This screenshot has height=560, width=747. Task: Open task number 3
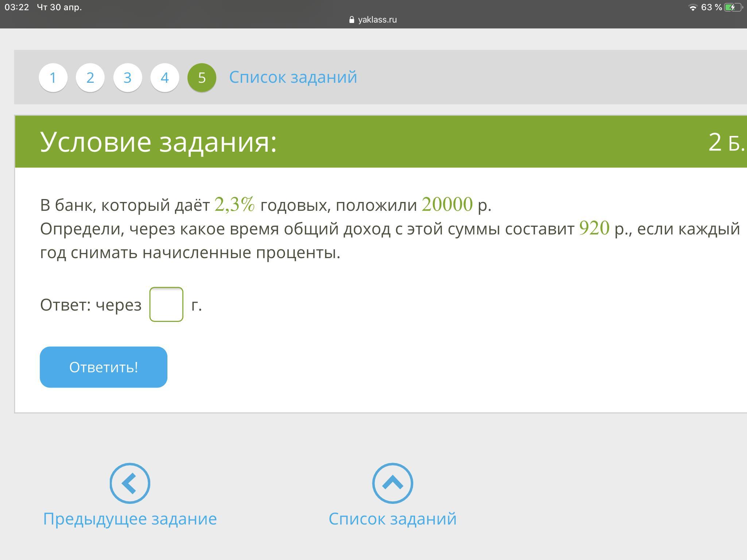(x=127, y=77)
